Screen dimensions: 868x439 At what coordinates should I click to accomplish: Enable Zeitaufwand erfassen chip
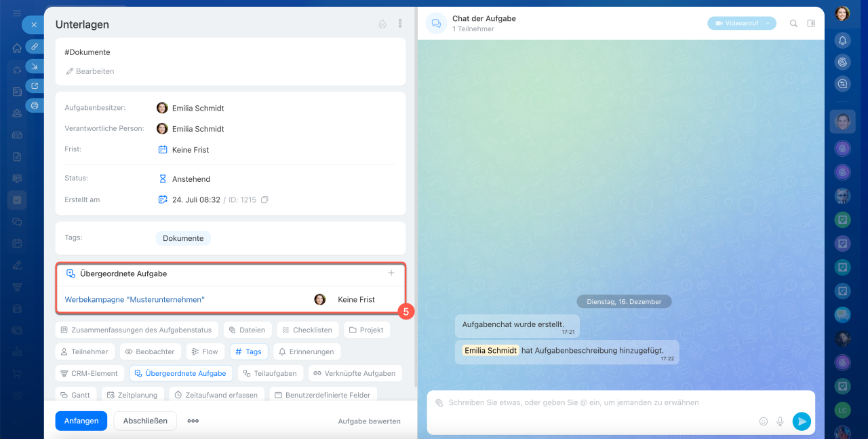pos(216,394)
